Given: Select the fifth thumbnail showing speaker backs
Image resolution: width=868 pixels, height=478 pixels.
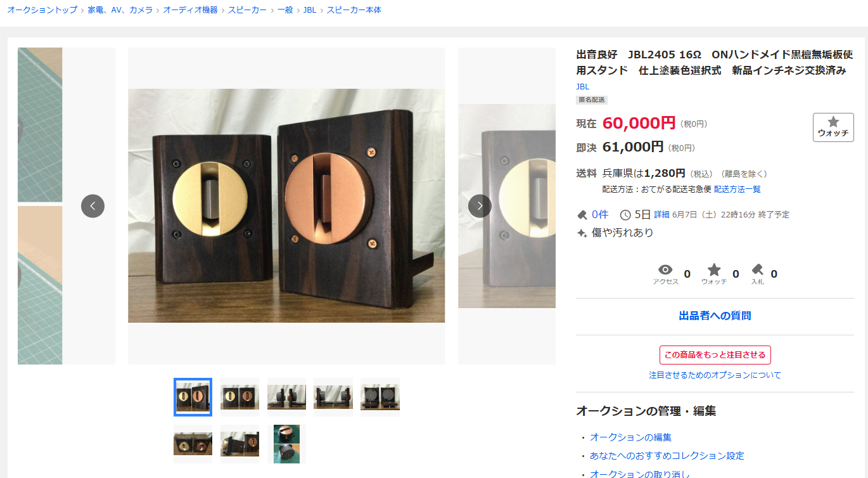Looking at the screenshot, I should (380, 397).
